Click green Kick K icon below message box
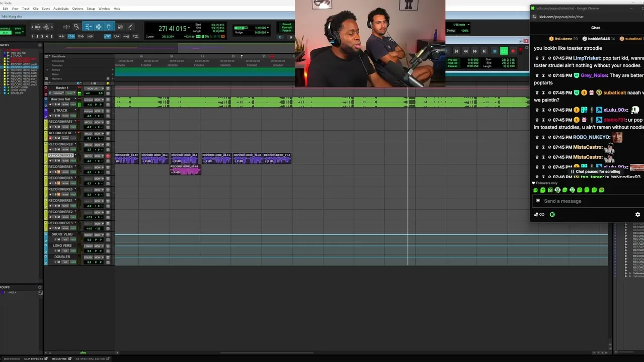Screen dimensions: 644x362 coord(552,214)
